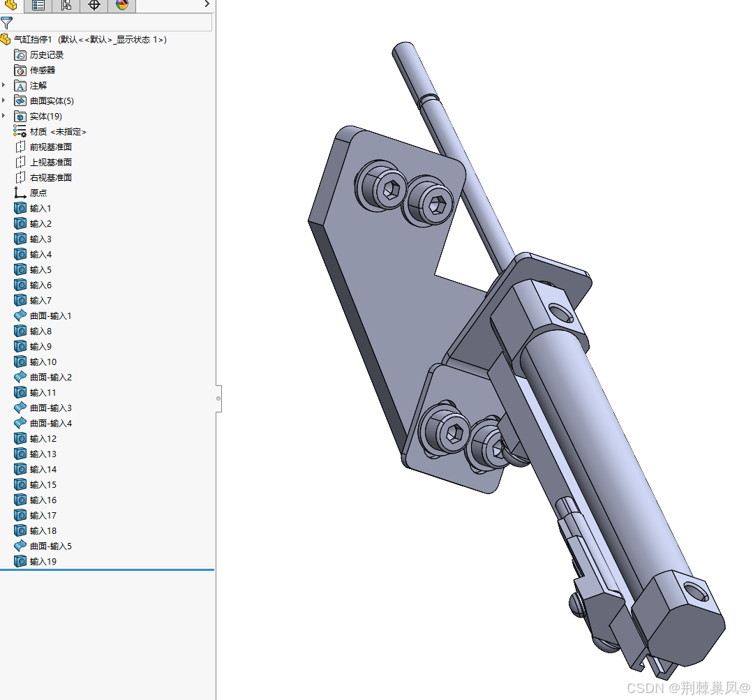Screen dimensions: 753x700
Task: Click the 曲面-输入1 surface icon
Action: pyautogui.click(x=20, y=316)
